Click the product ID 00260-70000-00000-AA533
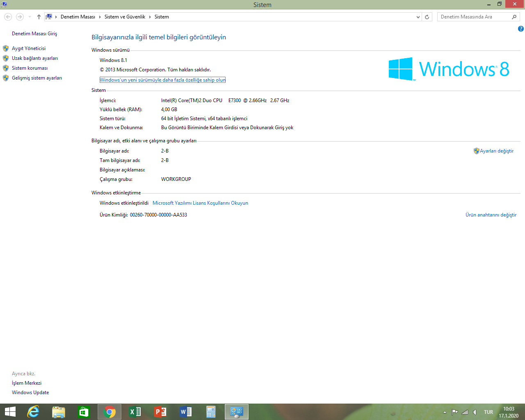The width and height of the screenshot is (525, 420). [x=158, y=215]
